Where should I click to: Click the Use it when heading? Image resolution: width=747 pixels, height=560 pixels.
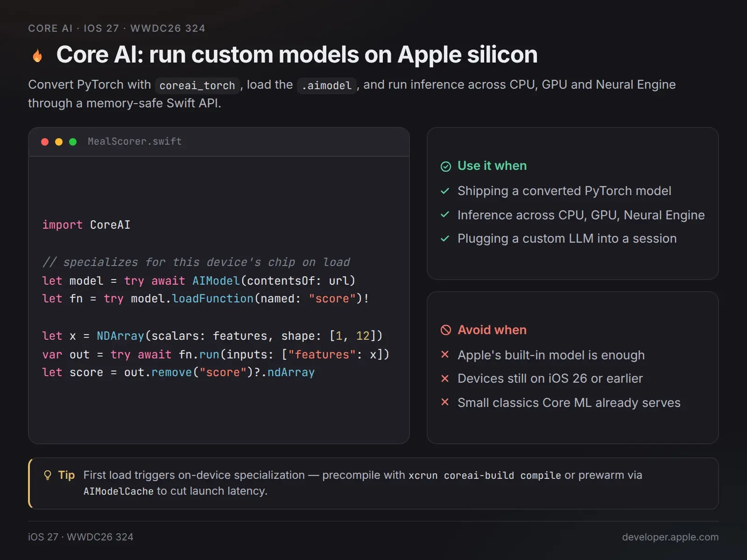[492, 166]
